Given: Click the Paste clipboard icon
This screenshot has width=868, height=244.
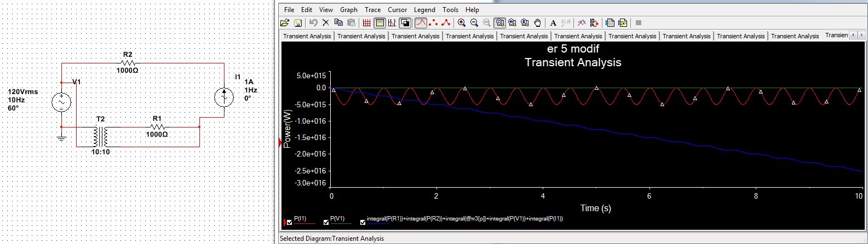Looking at the screenshot, I should coord(351,22).
